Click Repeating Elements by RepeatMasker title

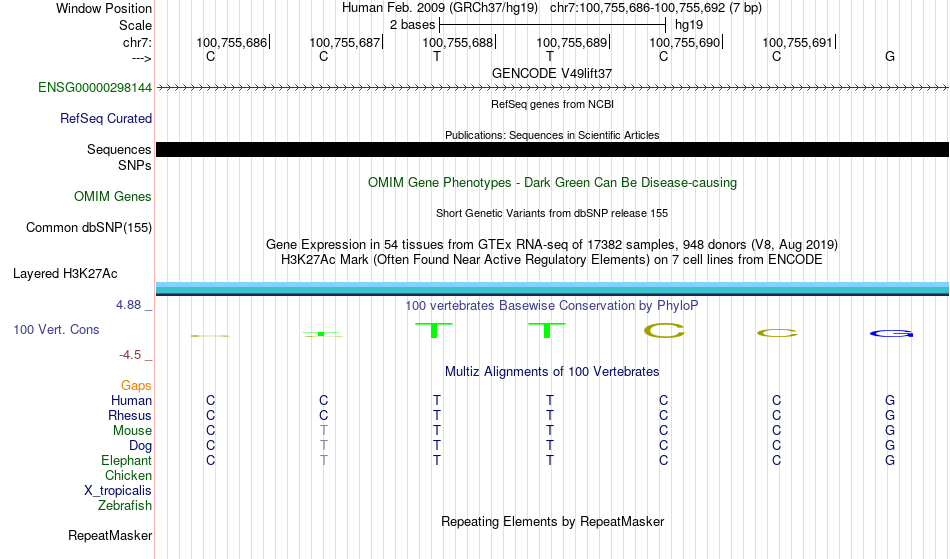coord(553,522)
